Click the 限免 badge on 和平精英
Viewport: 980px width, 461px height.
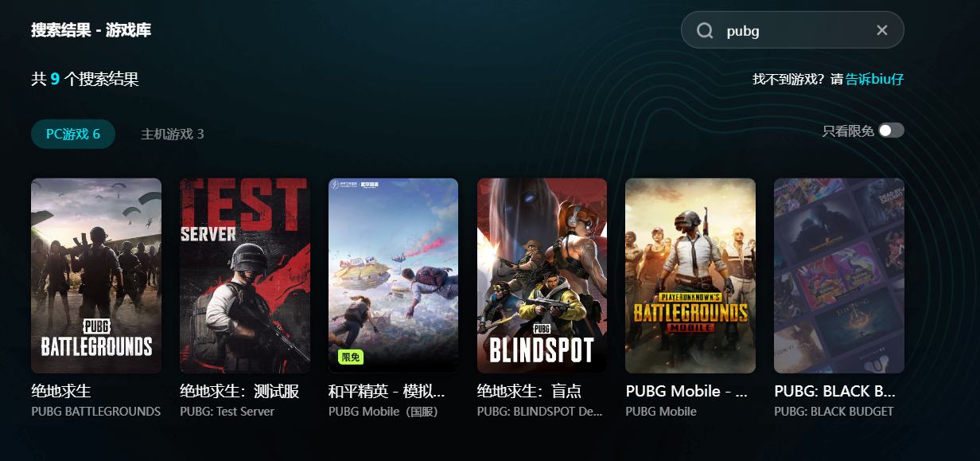350,357
